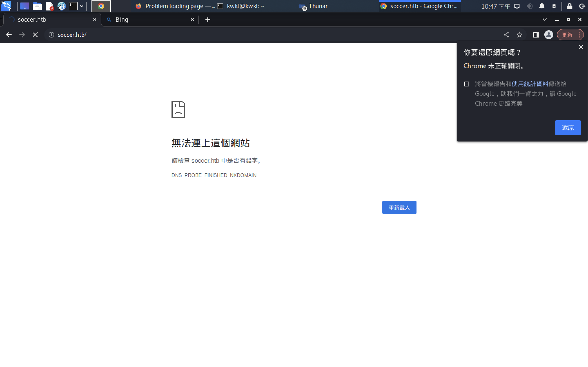Select the soccer.htb tab

[49, 20]
